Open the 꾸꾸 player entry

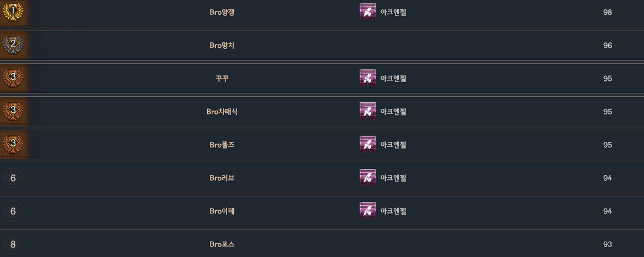(222, 78)
